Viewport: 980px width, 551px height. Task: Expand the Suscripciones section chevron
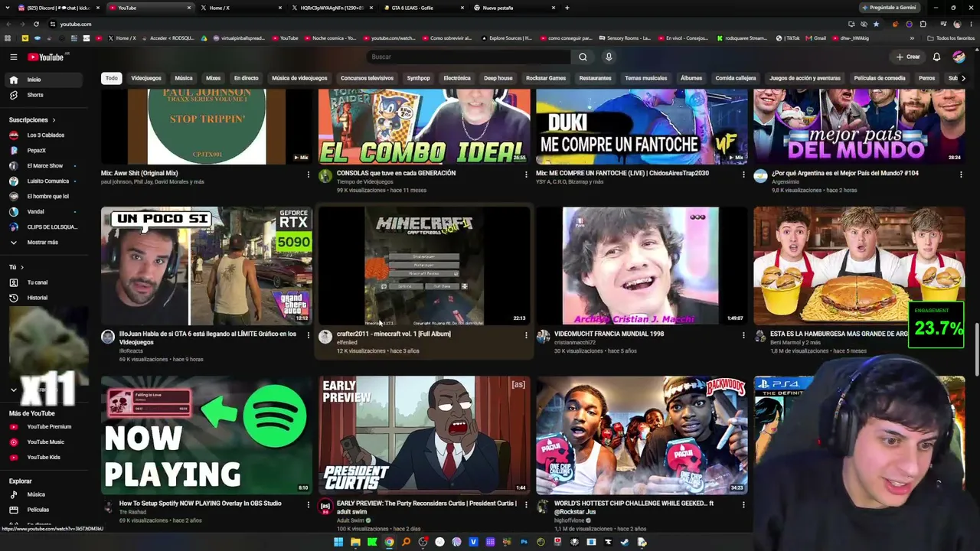click(x=54, y=120)
